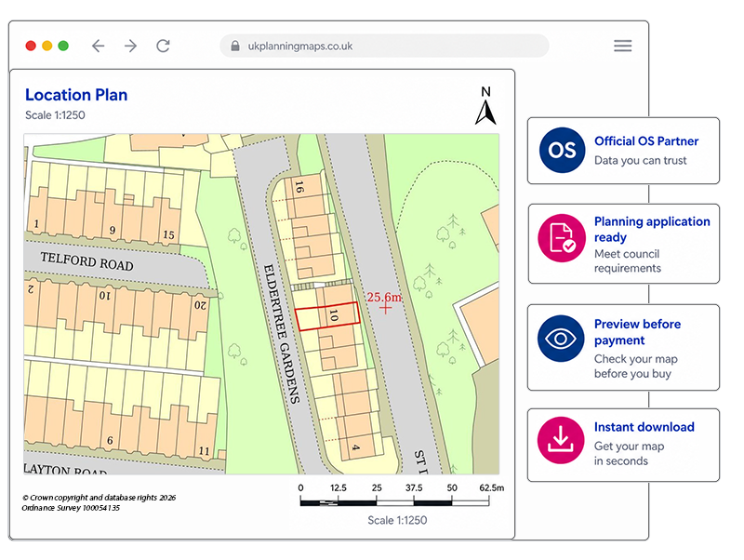Click the ukplanningmaps.co.uk address bar
This screenshot has height=560, width=744.
pyautogui.click(x=384, y=46)
